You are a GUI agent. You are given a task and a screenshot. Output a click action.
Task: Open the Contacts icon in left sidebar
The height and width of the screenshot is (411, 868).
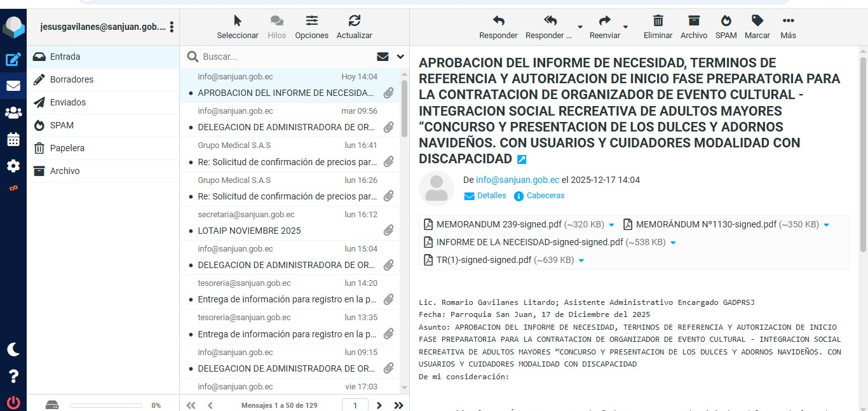pyautogui.click(x=13, y=113)
